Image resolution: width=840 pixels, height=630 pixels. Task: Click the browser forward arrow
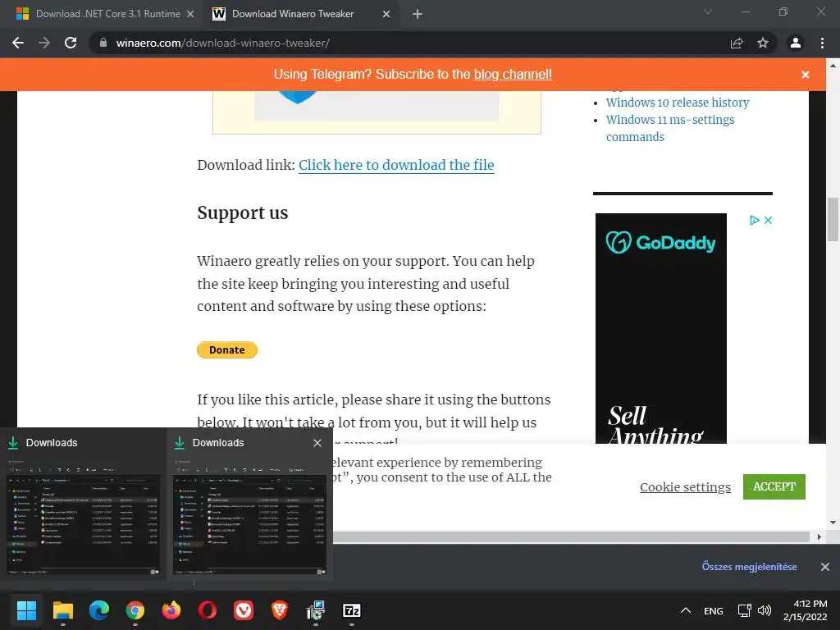tap(44, 43)
